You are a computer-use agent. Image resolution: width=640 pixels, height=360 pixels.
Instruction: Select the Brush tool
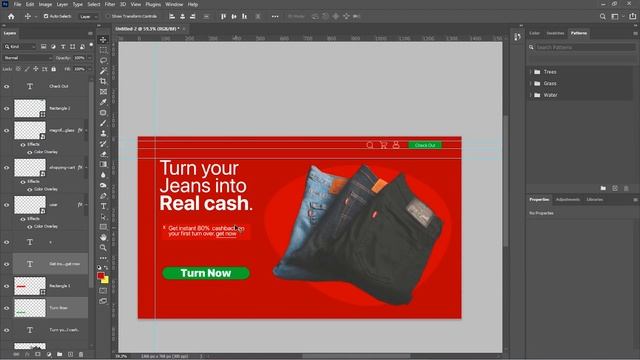103,123
